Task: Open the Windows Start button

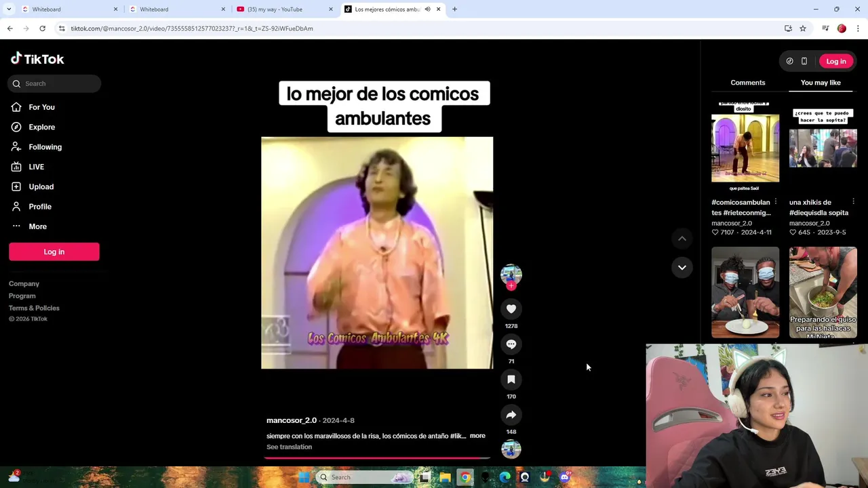Action: (304, 477)
